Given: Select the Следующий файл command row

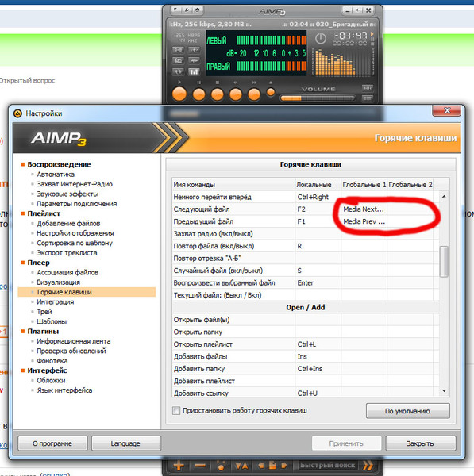Looking at the screenshot, I should (x=306, y=209).
